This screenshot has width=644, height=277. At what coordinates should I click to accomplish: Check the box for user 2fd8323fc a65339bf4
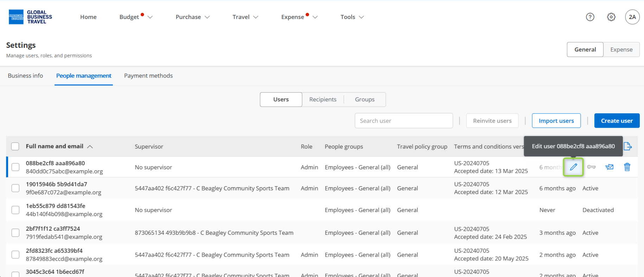[x=15, y=254]
